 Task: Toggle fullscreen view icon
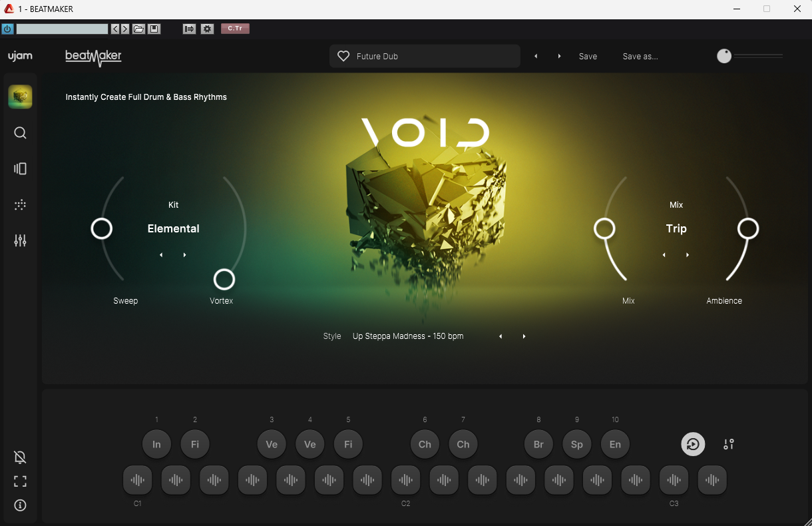(20, 481)
